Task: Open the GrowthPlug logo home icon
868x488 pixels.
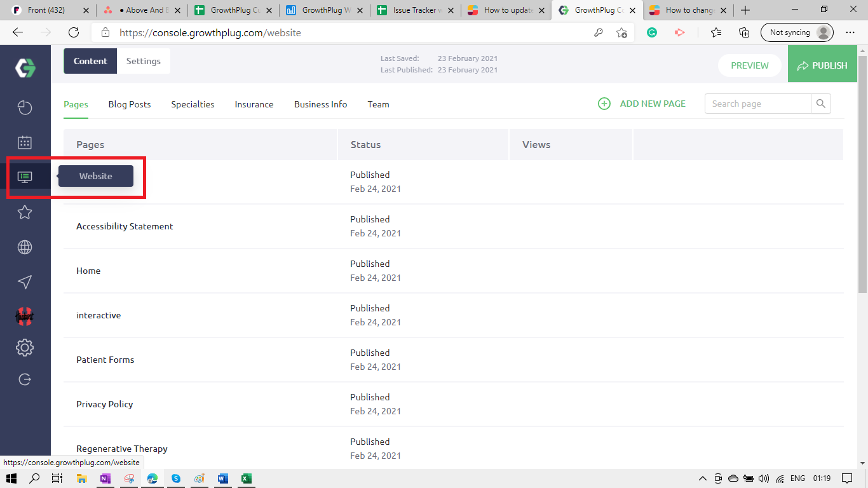Action: click(25, 67)
